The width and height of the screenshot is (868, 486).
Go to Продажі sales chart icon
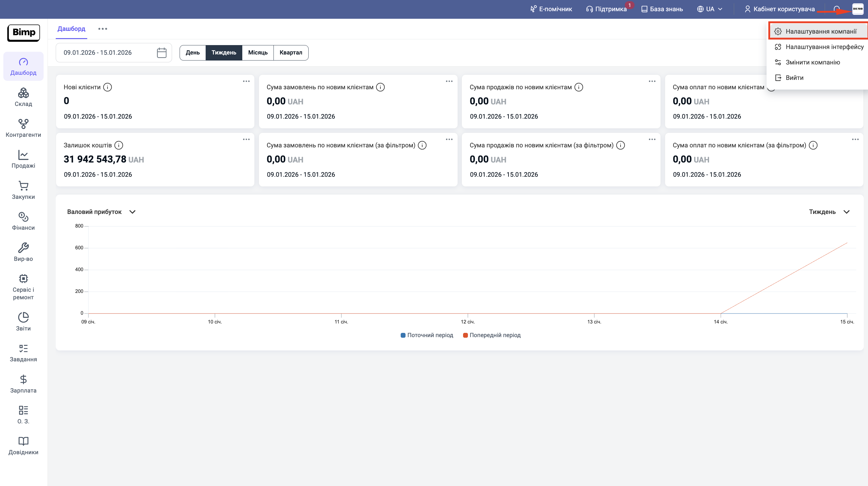(x=23, y=155)
